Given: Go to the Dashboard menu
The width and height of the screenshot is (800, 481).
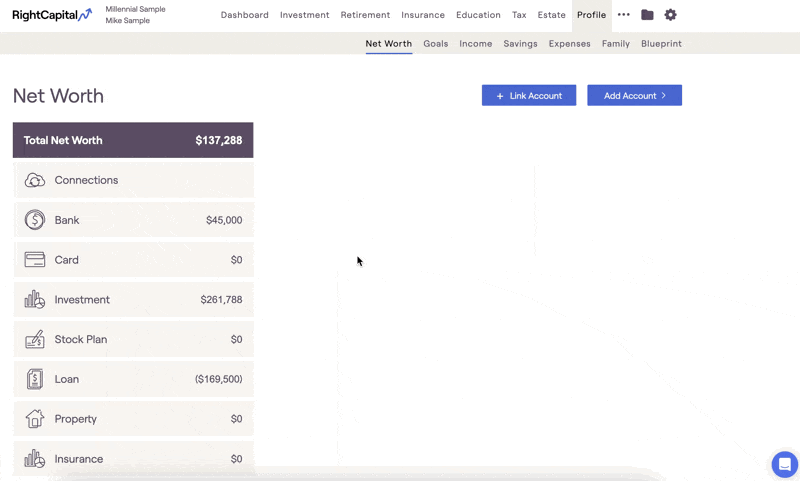Looking at the screenshot, I should [244, 15].
